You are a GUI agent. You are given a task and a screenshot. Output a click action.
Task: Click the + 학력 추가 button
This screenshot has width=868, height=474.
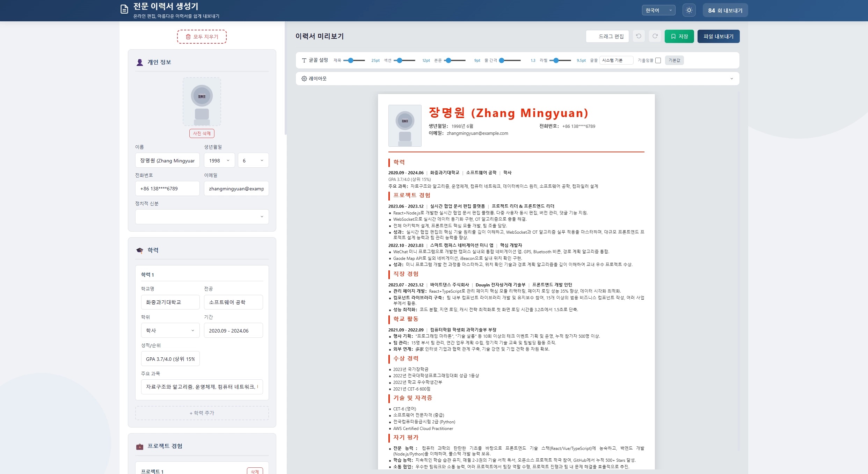coord(202,413)
